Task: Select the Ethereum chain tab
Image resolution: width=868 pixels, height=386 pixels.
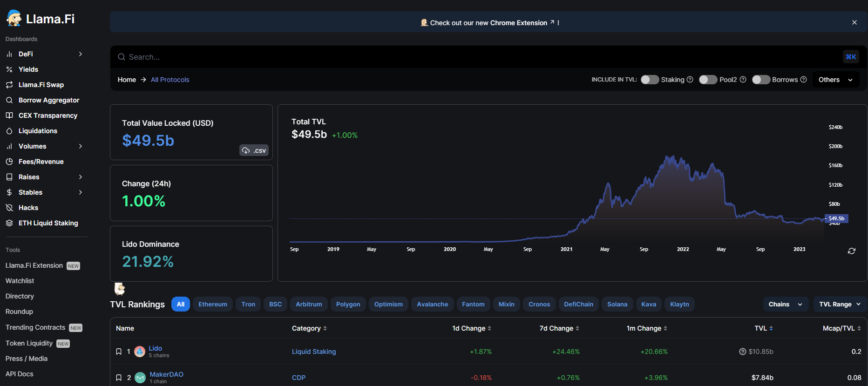Action: tap(213, 304)
